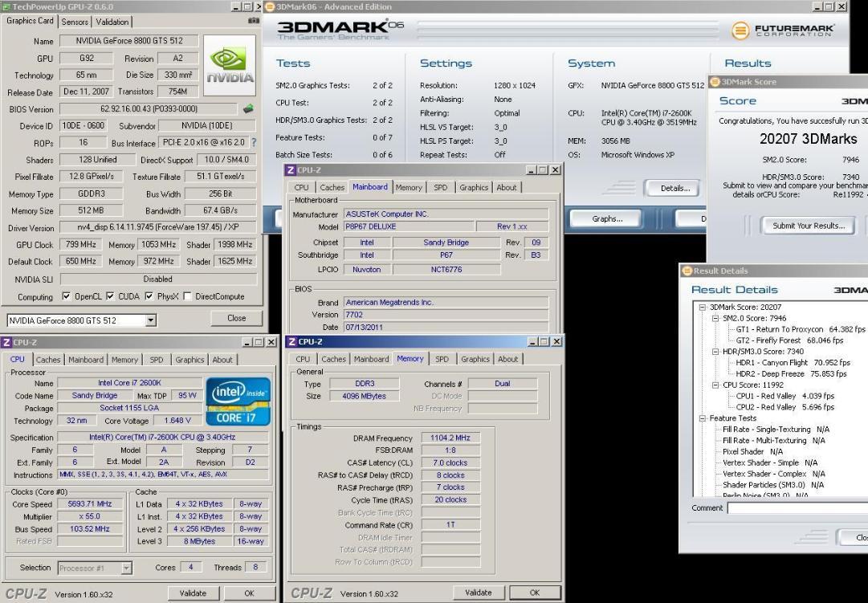Click the Comment input field in Result Details
The width and height of the screenshot is (868, 603).
click(797, 507)
